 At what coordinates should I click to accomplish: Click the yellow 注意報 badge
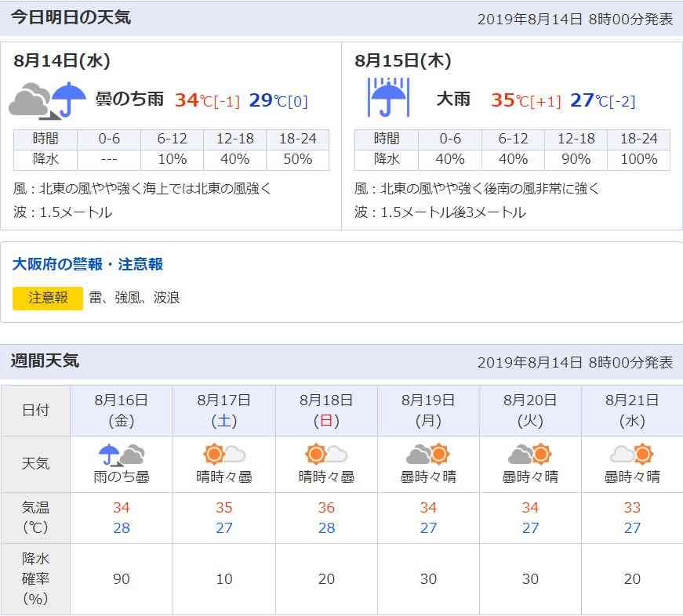48,298
